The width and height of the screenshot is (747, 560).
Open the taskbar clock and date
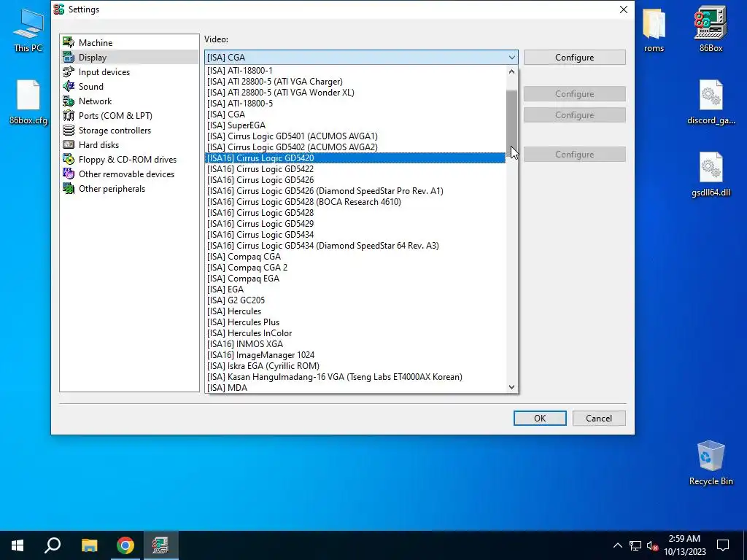point(684,545)
